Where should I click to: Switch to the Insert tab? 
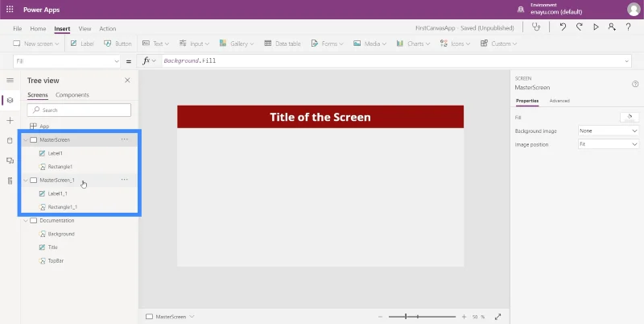62,28
